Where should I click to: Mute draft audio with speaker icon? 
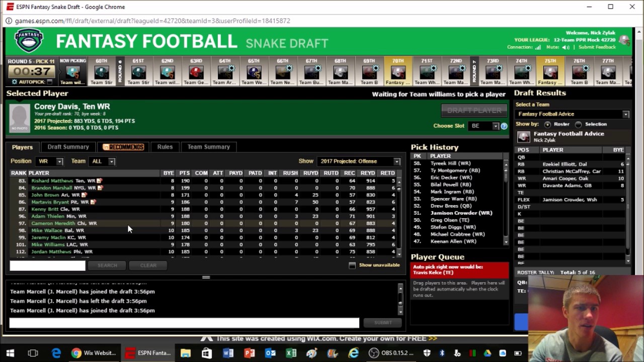566,47
